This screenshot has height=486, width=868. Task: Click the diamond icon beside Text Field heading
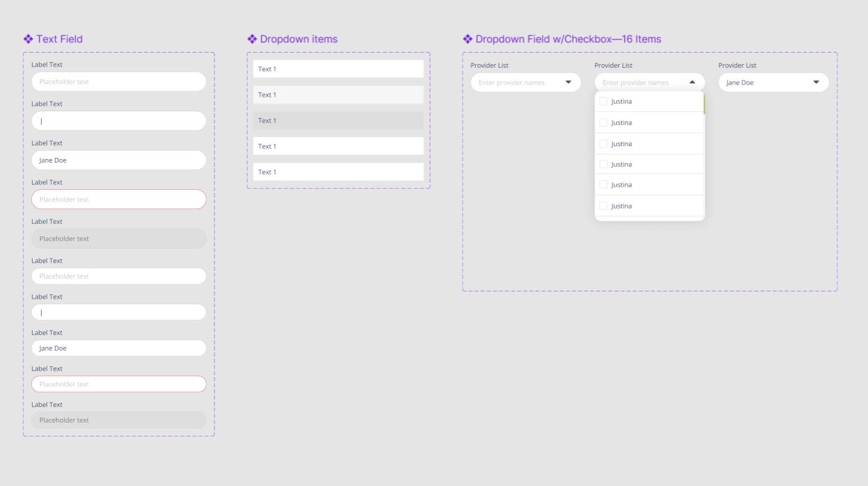pos(27,39)
